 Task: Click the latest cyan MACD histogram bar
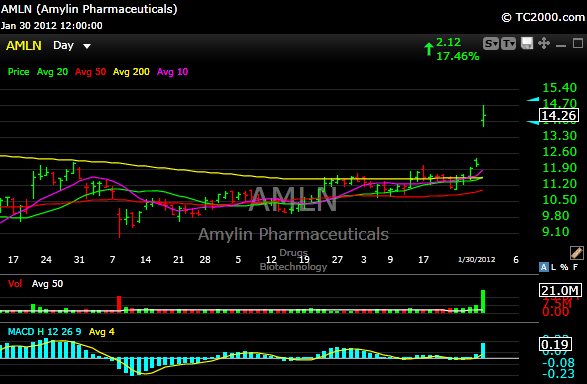coord(483,350)
